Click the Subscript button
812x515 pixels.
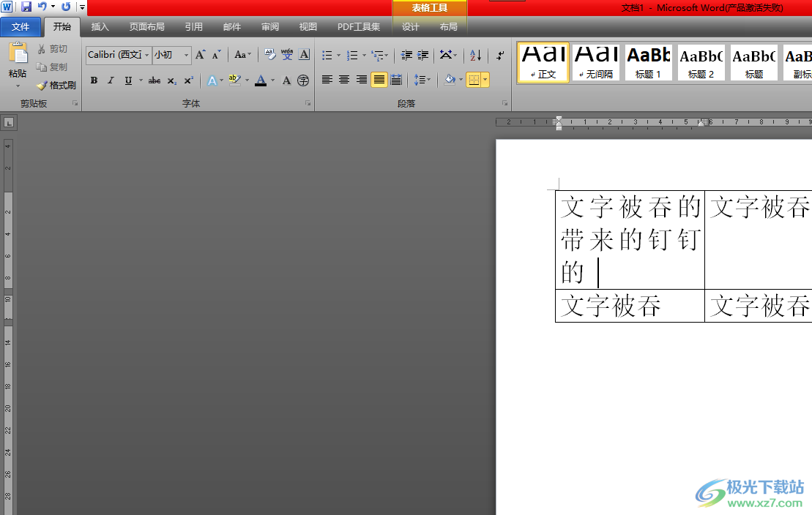tap(171, 80)
